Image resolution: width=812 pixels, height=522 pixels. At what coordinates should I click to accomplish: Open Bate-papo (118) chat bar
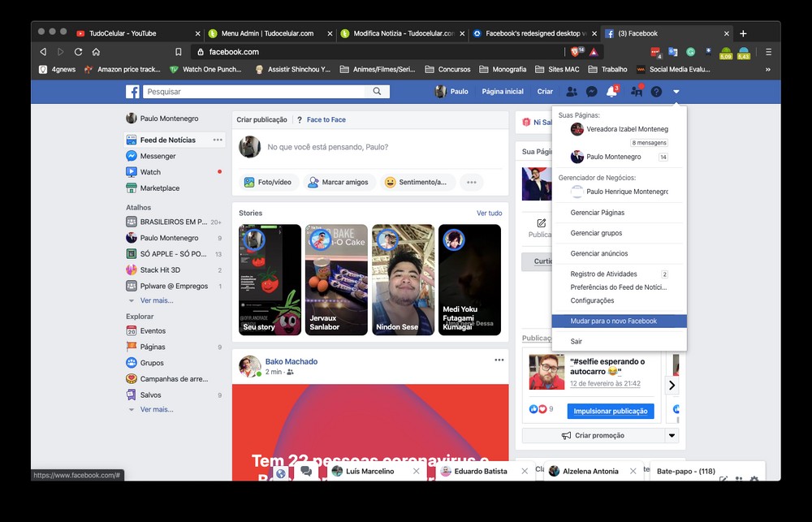[x=707, y=471]
